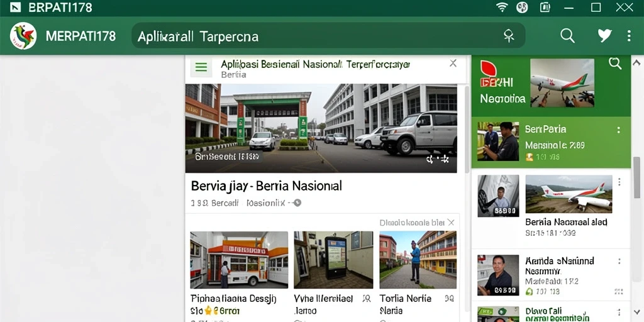
Task: Click the Aplibasi Besienall Nasionall panel title
Action: pyautogui.click(x=316, y=64)
